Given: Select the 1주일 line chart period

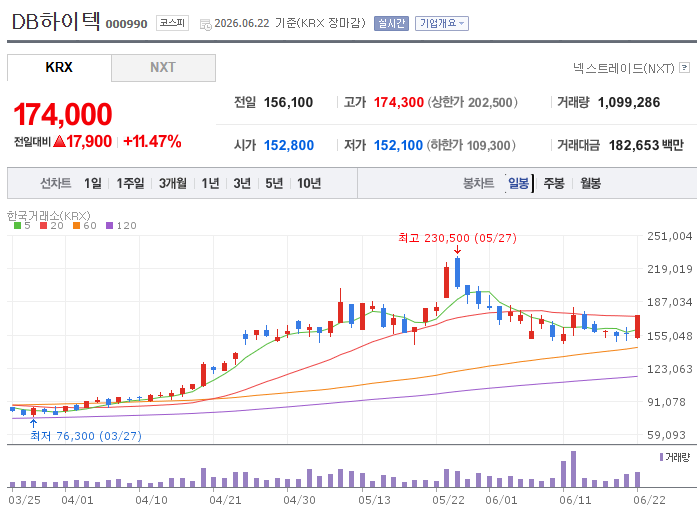Looking at the screenshot, I should (x=130, y=183).
